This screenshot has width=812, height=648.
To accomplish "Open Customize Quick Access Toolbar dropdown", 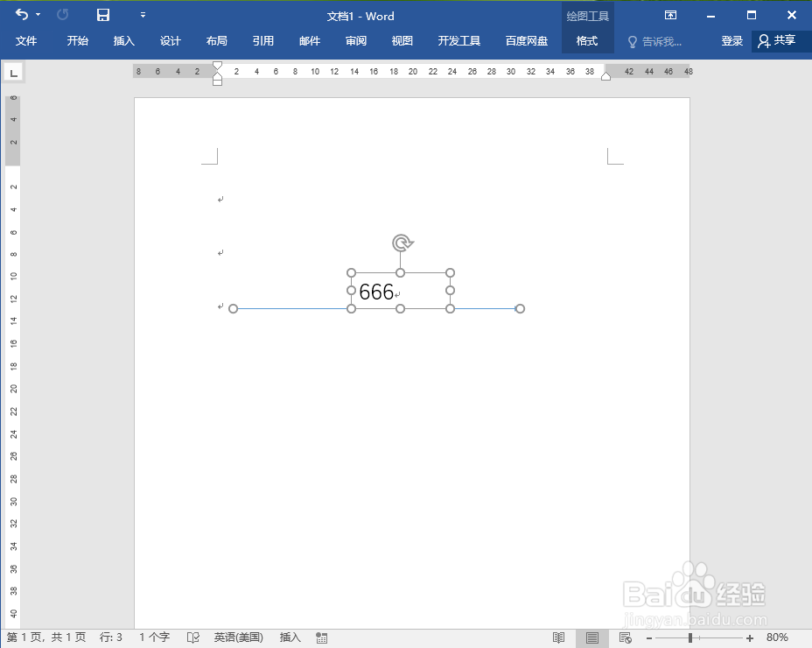I will [x=143, y=15].
